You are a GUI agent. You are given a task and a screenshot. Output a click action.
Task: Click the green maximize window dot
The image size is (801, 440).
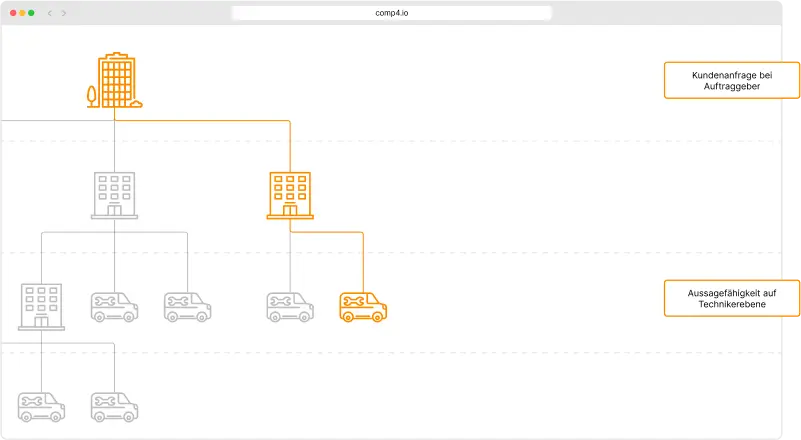pos(31,13)
